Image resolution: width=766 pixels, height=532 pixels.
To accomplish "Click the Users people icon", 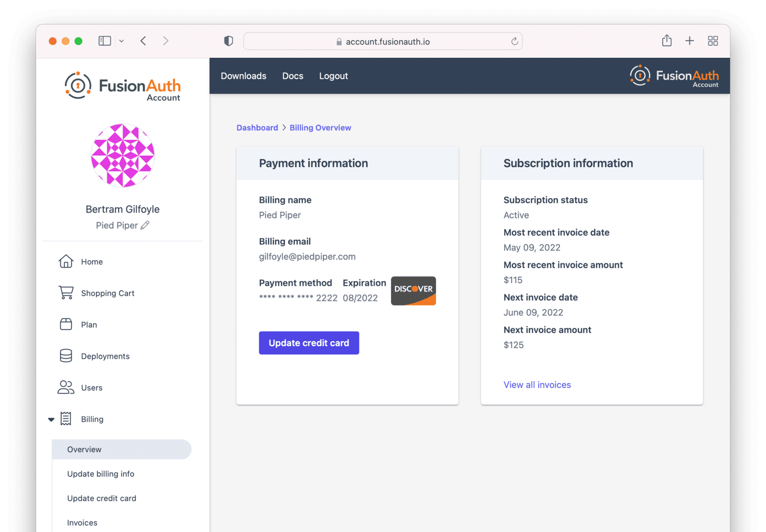I will tap(66, 387).
